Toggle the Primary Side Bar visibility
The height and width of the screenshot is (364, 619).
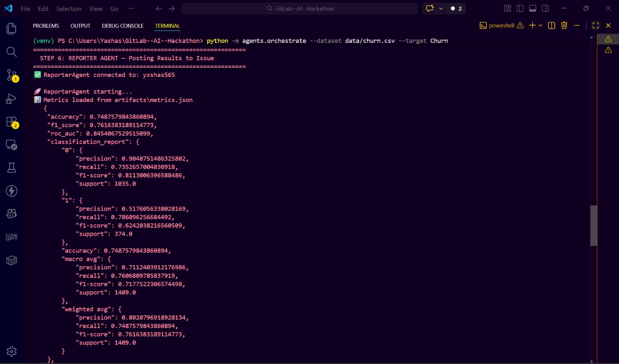pyautogui.click(x=520, y=9)
